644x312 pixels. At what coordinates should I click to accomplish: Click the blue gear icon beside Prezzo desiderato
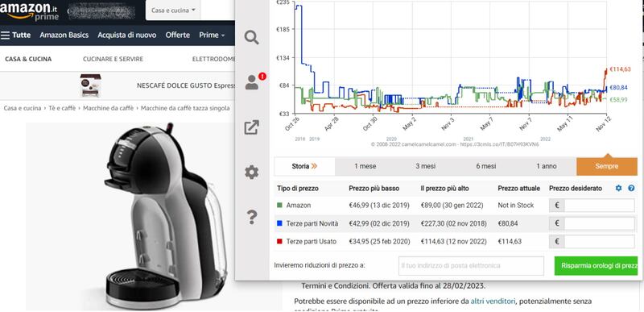[618, 189]
